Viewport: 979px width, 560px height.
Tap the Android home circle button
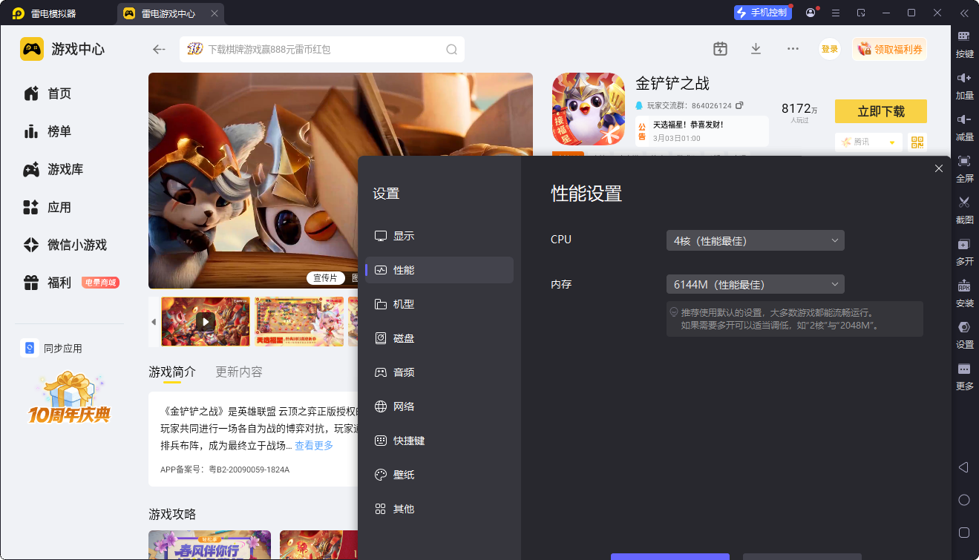(x=964, y=500)
